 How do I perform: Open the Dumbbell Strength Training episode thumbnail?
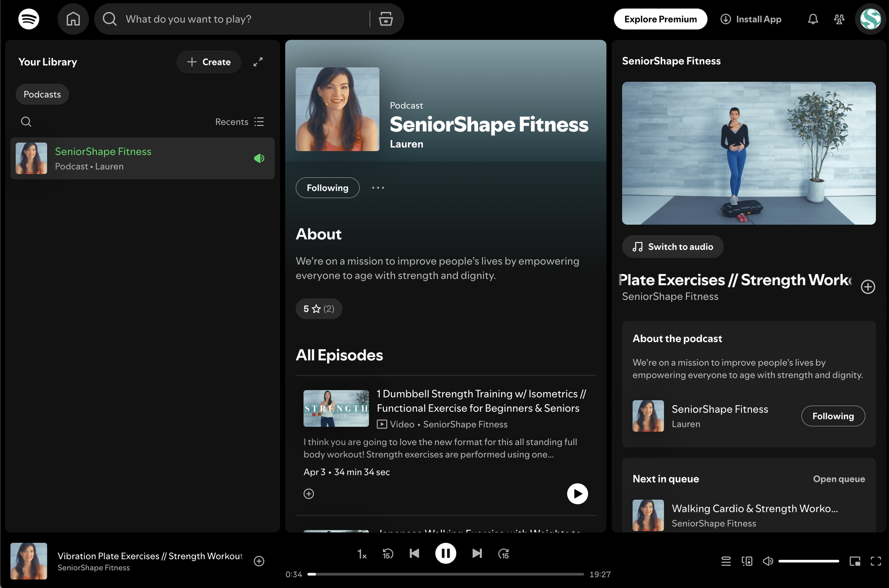click(x=336, y=408)
